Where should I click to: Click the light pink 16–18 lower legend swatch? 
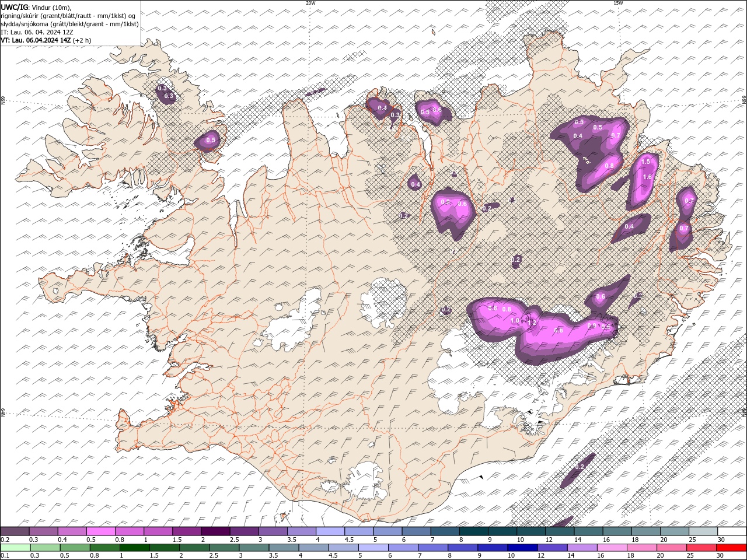611,548
